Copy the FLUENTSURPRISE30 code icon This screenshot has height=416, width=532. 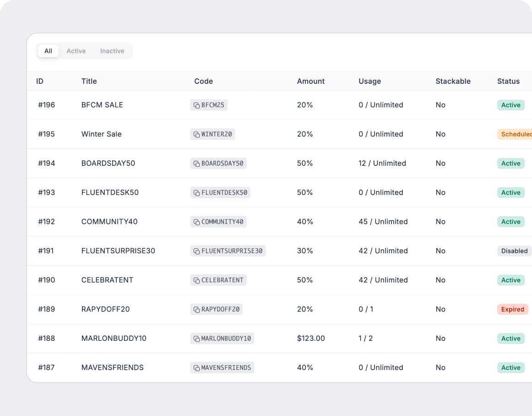[x=196, y=251]
